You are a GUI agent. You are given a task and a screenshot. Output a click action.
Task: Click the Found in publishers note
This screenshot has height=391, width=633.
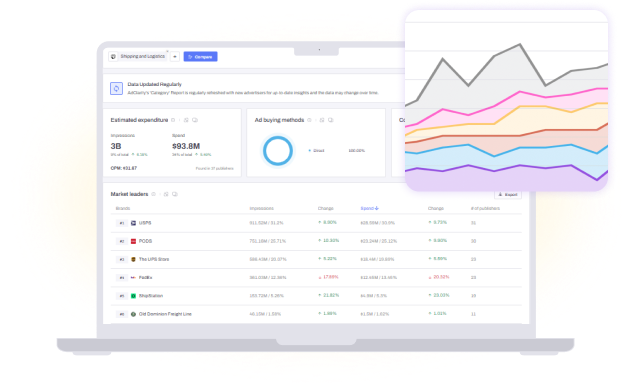pyautogui.click(x=214, y=168)
